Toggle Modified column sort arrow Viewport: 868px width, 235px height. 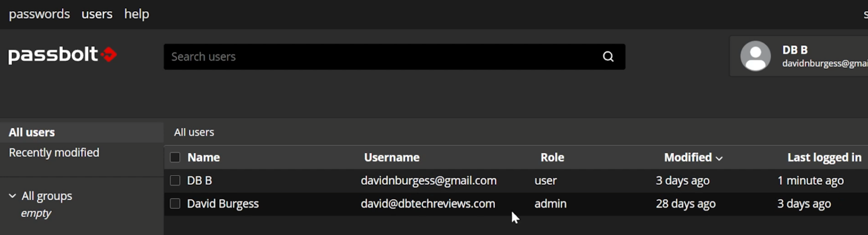(x=719, y=158)
